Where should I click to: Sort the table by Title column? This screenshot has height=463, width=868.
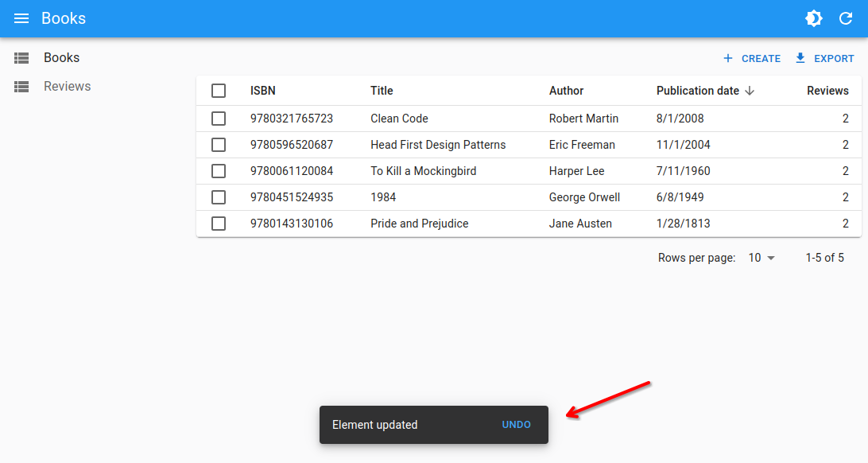tap(382, 91)
